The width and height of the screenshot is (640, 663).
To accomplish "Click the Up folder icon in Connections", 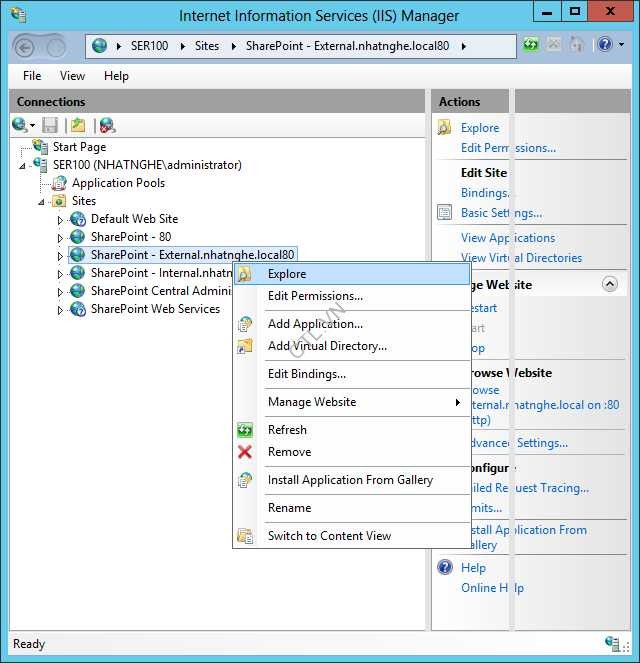I will point(78,125).
